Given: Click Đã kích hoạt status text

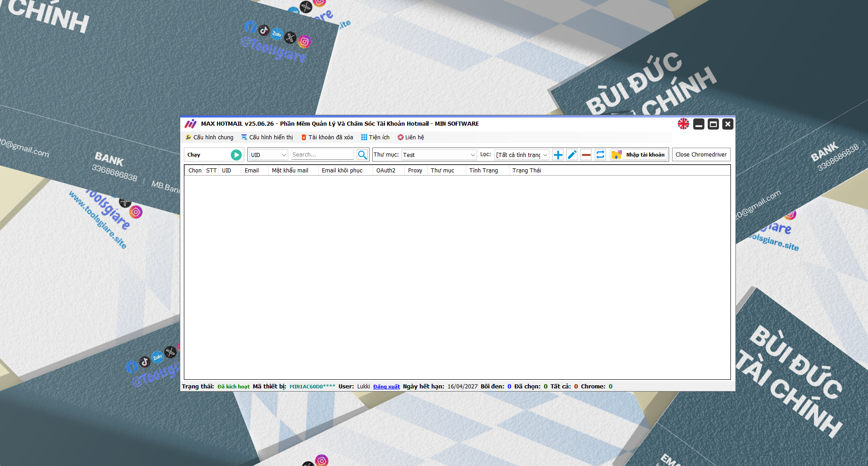Looking at the screenshot, I should coord(233,387).
